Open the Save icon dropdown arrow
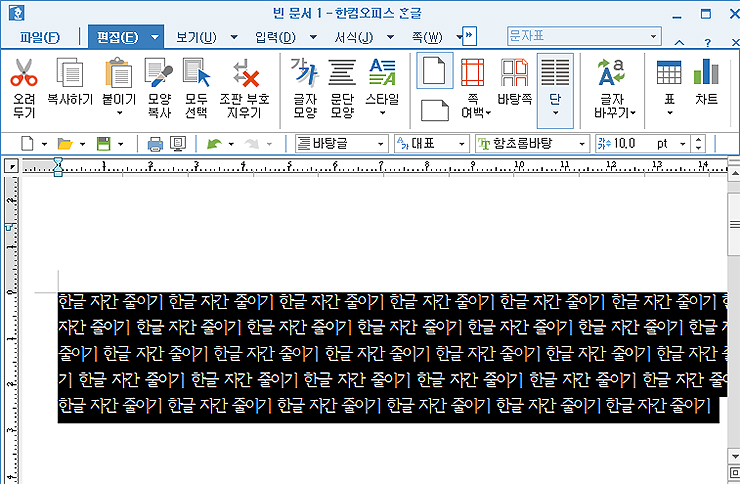 tap(120, 144)
